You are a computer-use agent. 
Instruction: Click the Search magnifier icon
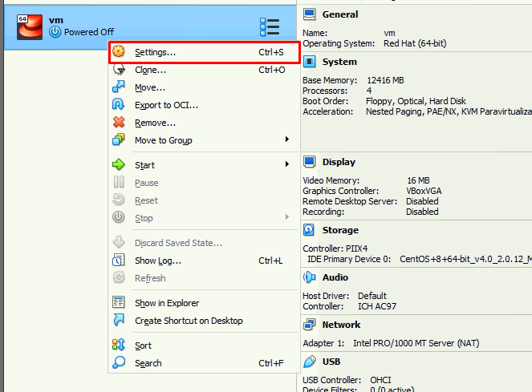click(x=119, y=362)
